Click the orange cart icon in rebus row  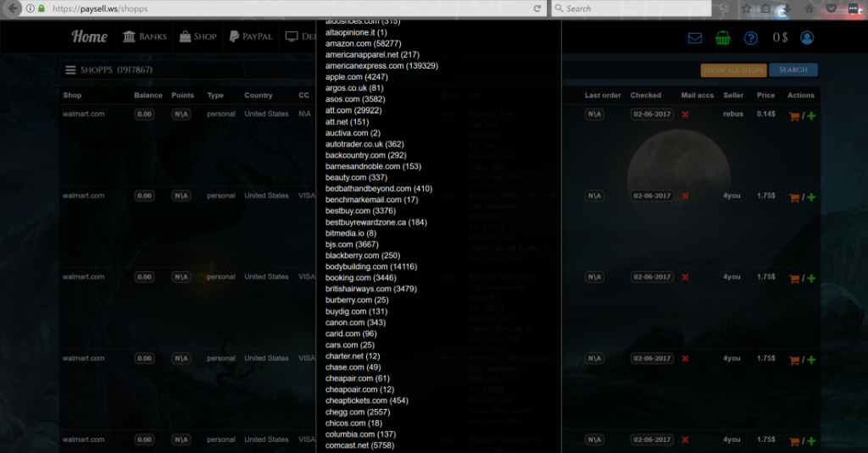793,116
